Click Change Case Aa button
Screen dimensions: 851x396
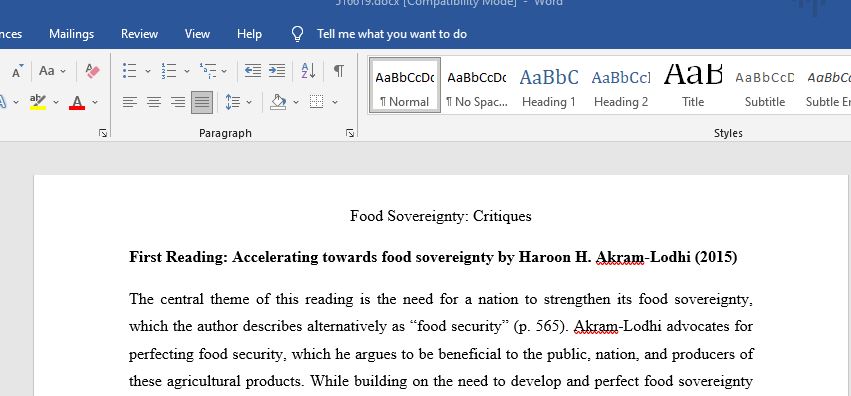(47, 71)
